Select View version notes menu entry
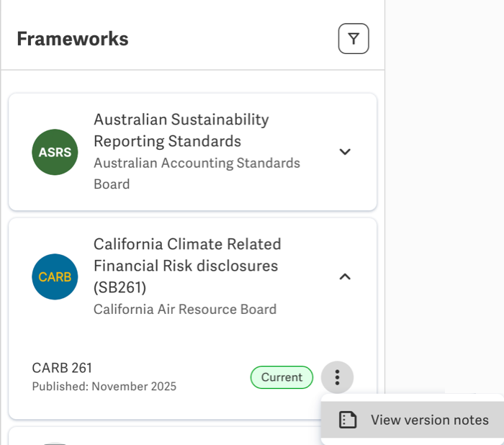Image resolution: width=504 pixels, height=445 pixels. click(413, 420)
